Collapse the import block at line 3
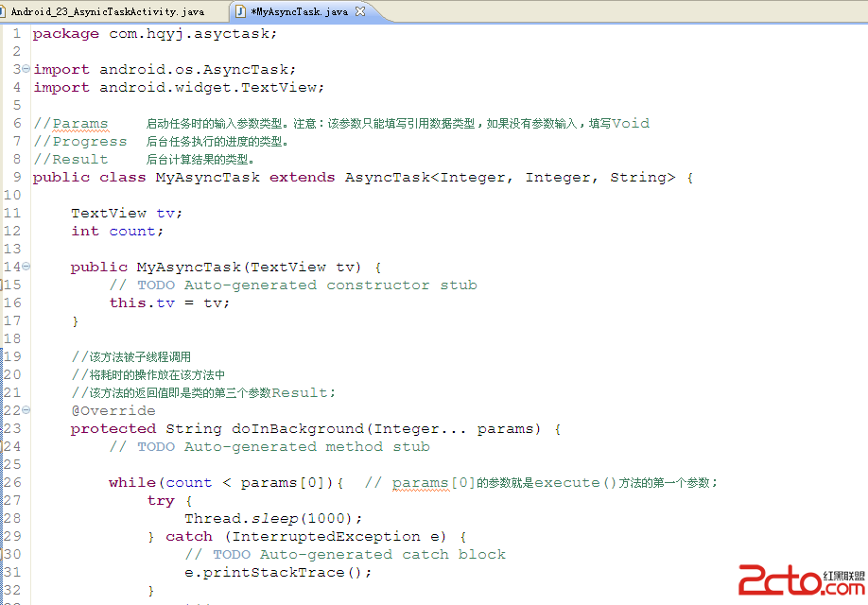Viewport: 868px width, 605px height. (26, 69)
